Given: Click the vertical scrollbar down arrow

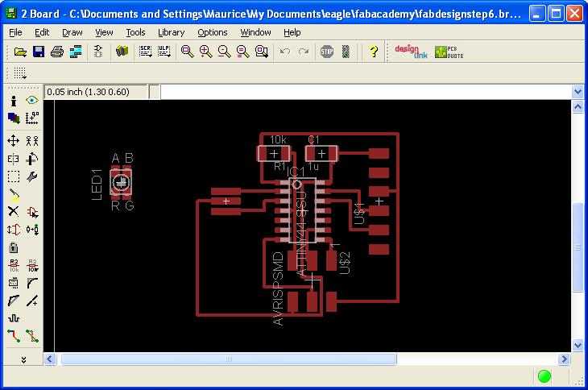Looking at the screenshot, I should (578, 346).
